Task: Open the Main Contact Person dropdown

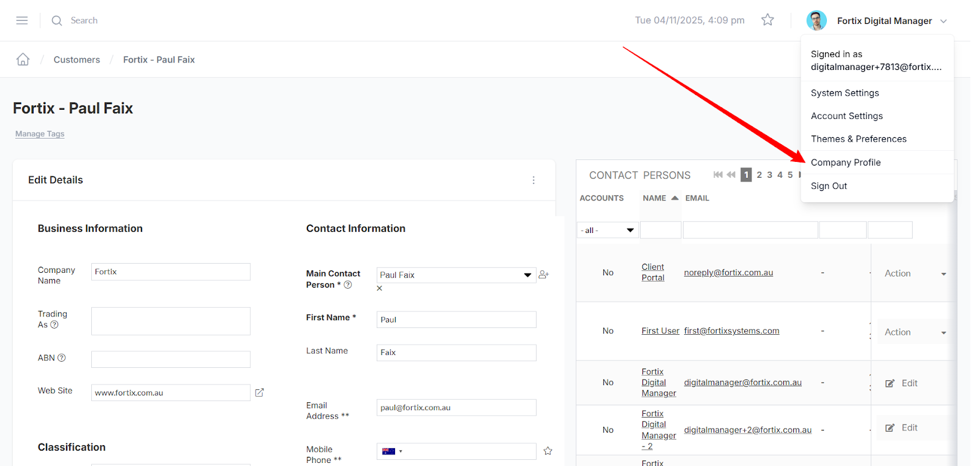Action: click(x=456, y=275)
